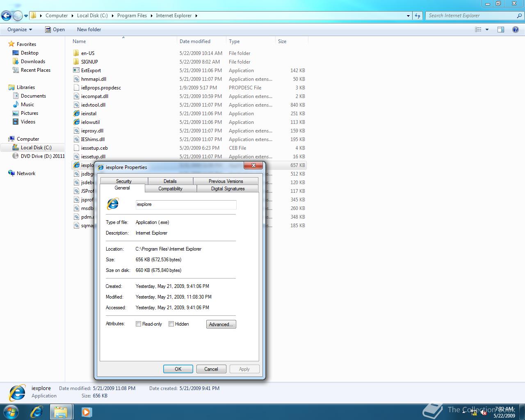Select the iecompat.dll file
The image size is (525, 420).
(95, 96)
